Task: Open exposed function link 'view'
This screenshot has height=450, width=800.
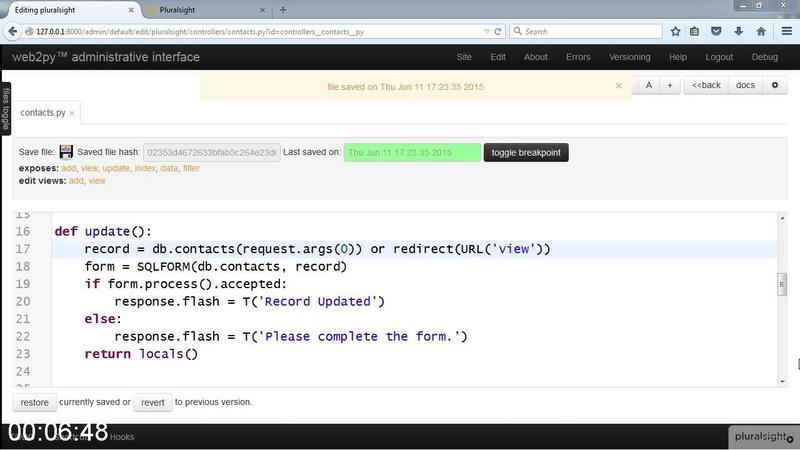Action: 89,168
